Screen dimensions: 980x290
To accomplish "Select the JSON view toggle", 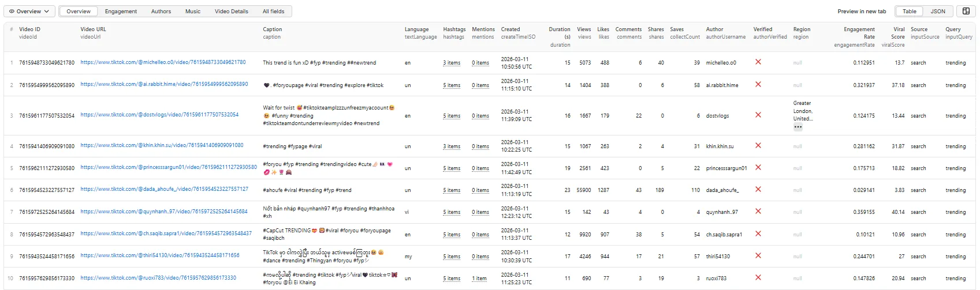I will pyautogui.click(x=938, y=11).
